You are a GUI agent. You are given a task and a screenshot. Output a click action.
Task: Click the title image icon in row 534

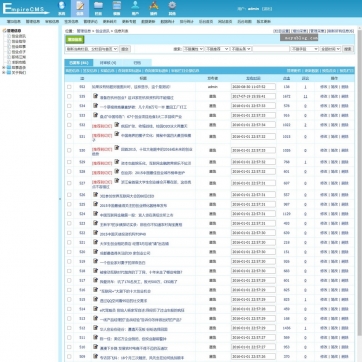96,105
